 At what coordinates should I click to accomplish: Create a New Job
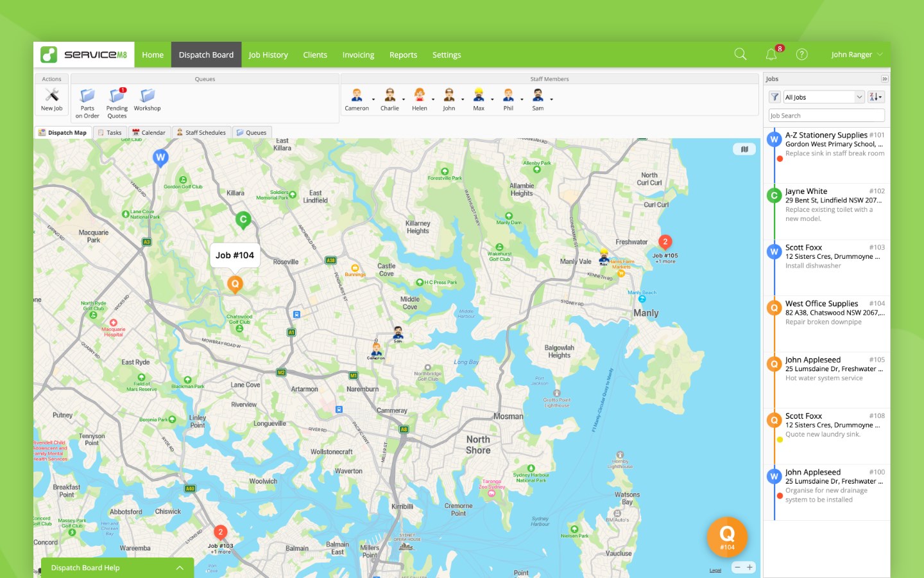52,100
